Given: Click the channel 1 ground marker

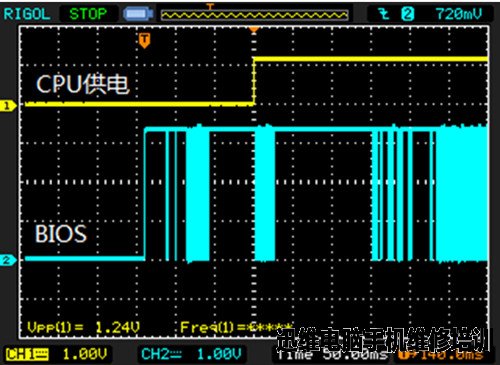Looking at the screenshot, I should click(8, 106).
